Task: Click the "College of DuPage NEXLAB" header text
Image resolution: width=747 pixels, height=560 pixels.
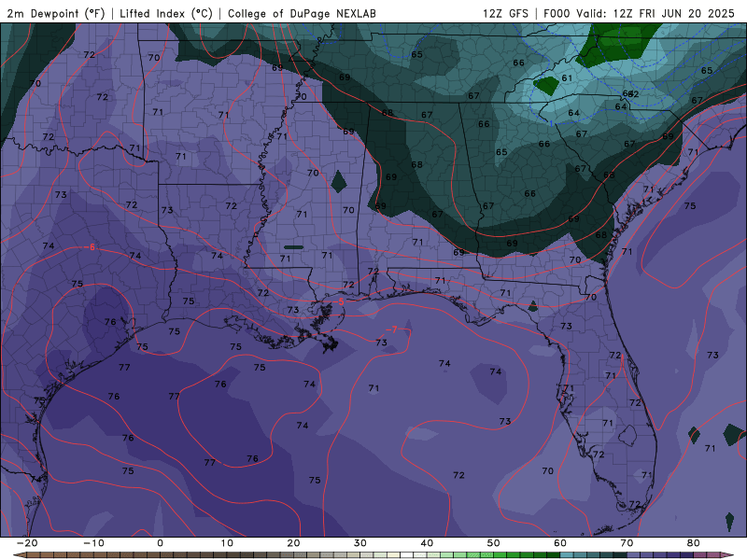Action: (302, 13)
